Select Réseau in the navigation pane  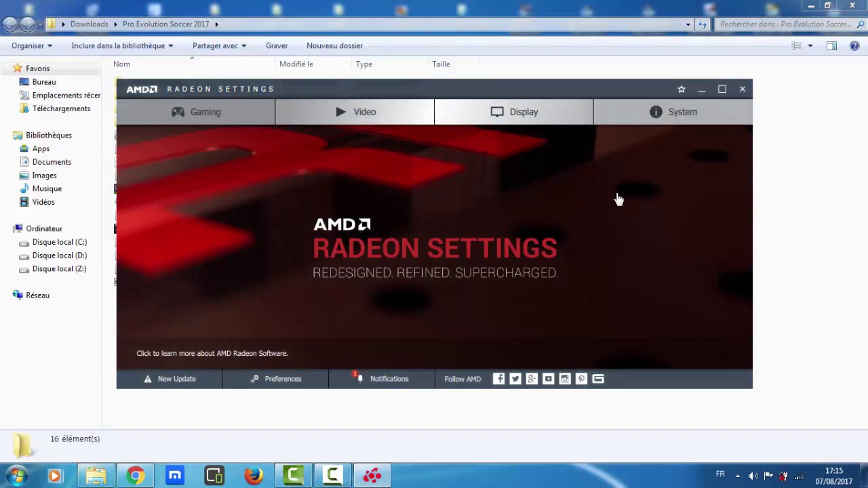[x=37, y=296]
